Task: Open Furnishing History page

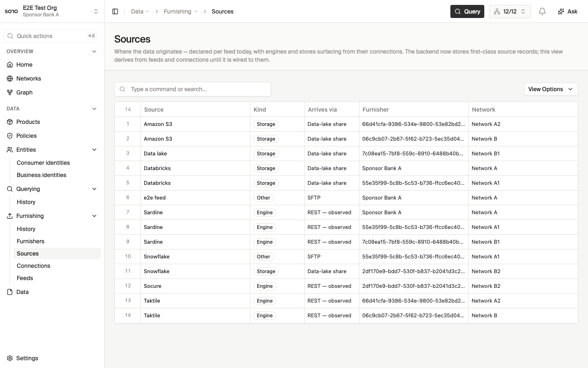Action: (x=26, y=229)
